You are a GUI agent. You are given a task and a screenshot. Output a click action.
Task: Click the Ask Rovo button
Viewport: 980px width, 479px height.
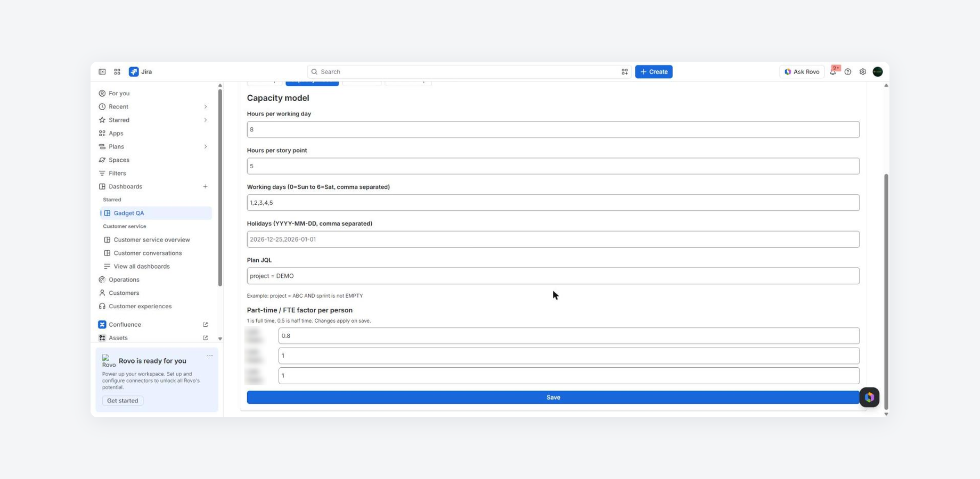pos(802,72)
